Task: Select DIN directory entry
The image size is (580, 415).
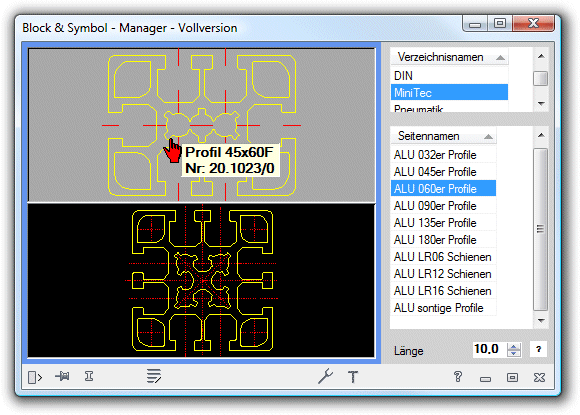Action: pyautogui.click(x=449, y=75)
